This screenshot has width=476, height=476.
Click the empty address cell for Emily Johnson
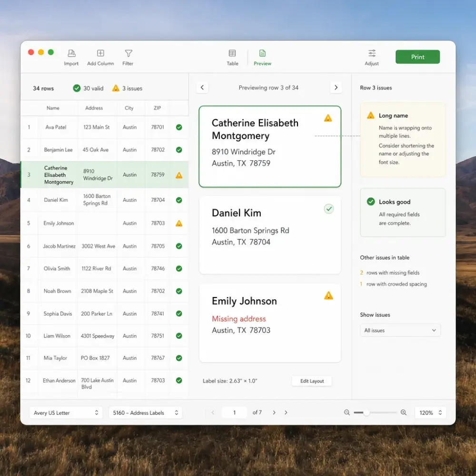pyautogui.click(x=97, y=223)
